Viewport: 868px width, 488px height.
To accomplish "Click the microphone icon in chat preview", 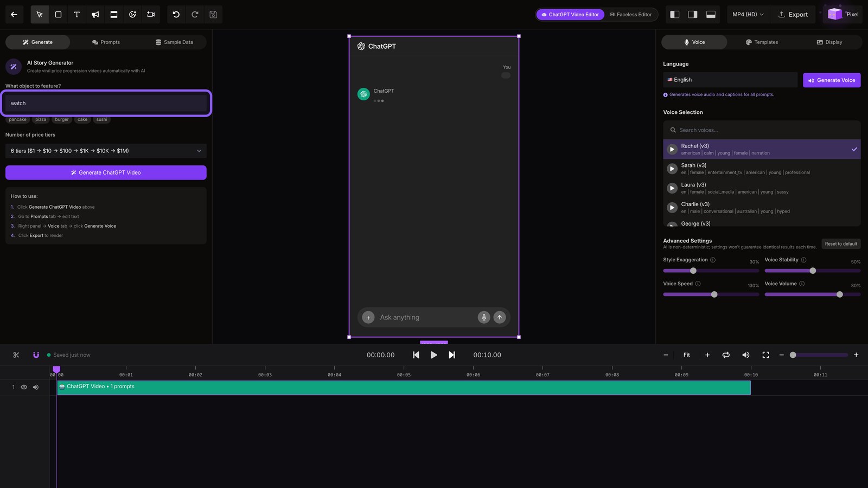I will pos(484,317).
